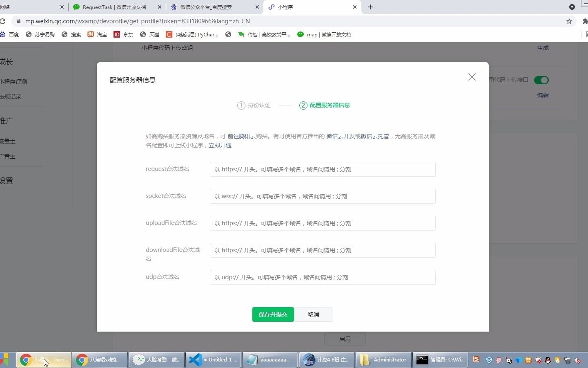Open the 微信云开发 link

341,136
